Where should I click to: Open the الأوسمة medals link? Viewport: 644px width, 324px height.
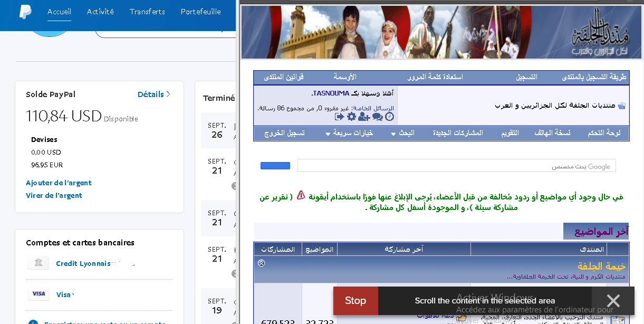click(x=345, y=77)
